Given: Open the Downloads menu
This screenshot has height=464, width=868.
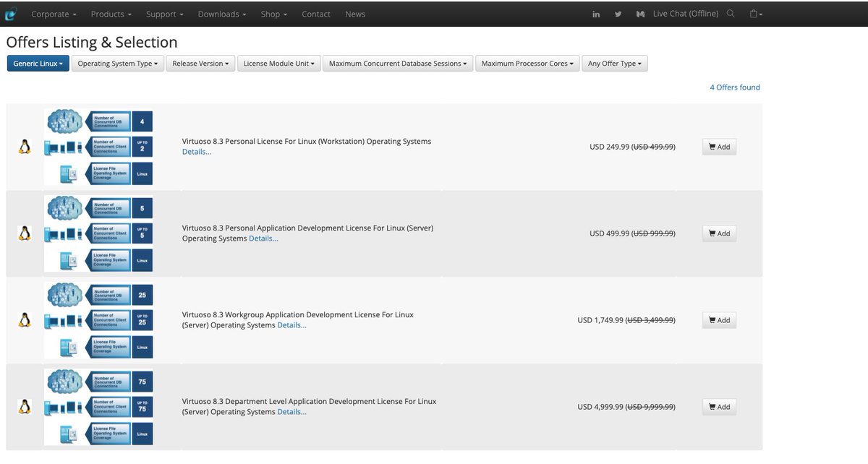Looking at the screenshot, I should [222, 14].
